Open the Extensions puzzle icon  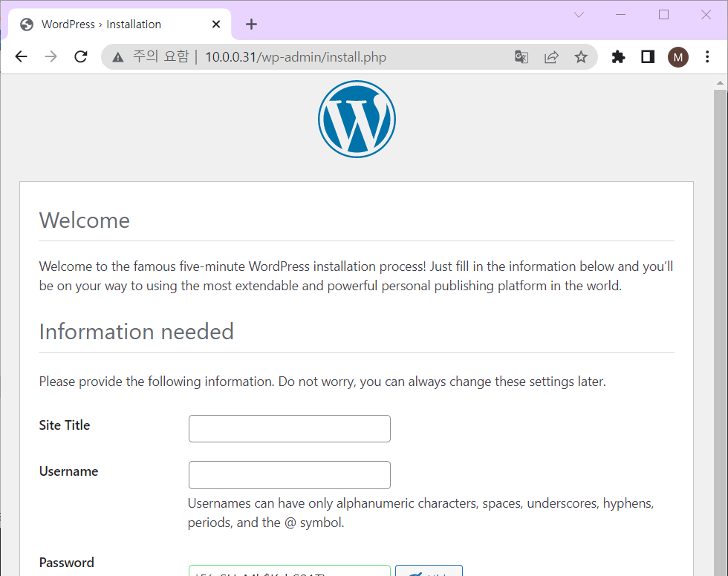(x=618, y=57)
